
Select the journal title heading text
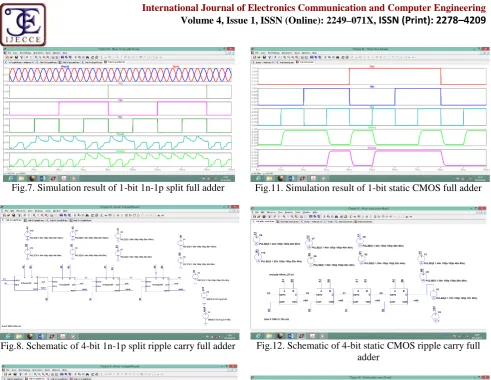(x=314, y=8)
